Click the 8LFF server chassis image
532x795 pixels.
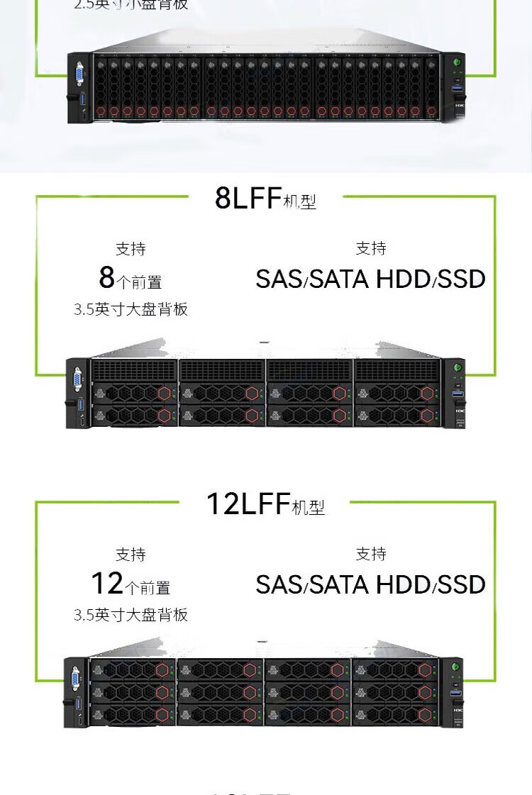pos(265,385)
